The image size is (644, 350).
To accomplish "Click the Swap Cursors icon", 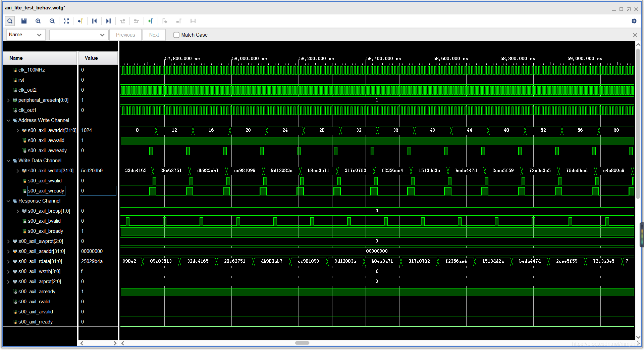I will pyautogui.click(x=193, y=21).
